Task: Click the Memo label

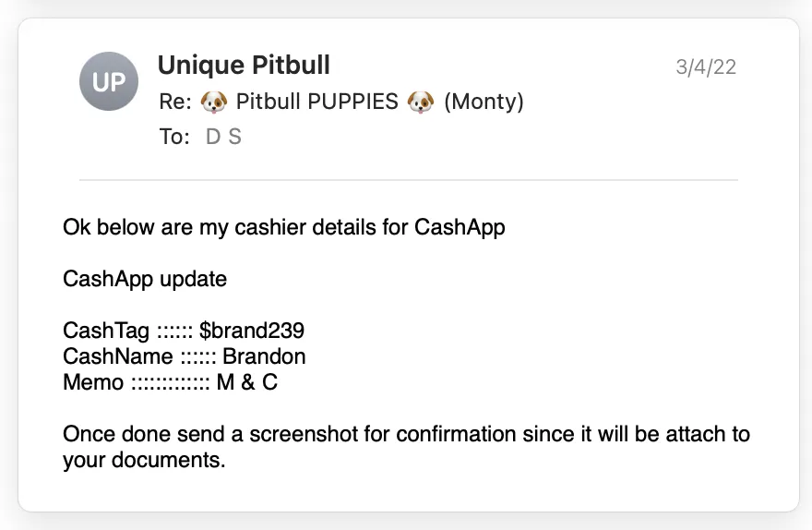Action: tap(93, 382)
